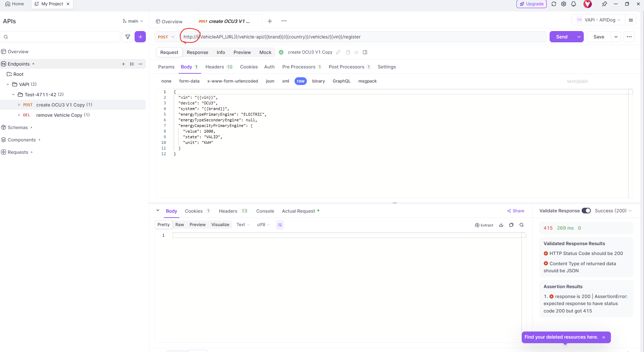Open the notifications bell icon
Image resolution: width=644 pixels, height=352 pixels.
pos(574,4)
